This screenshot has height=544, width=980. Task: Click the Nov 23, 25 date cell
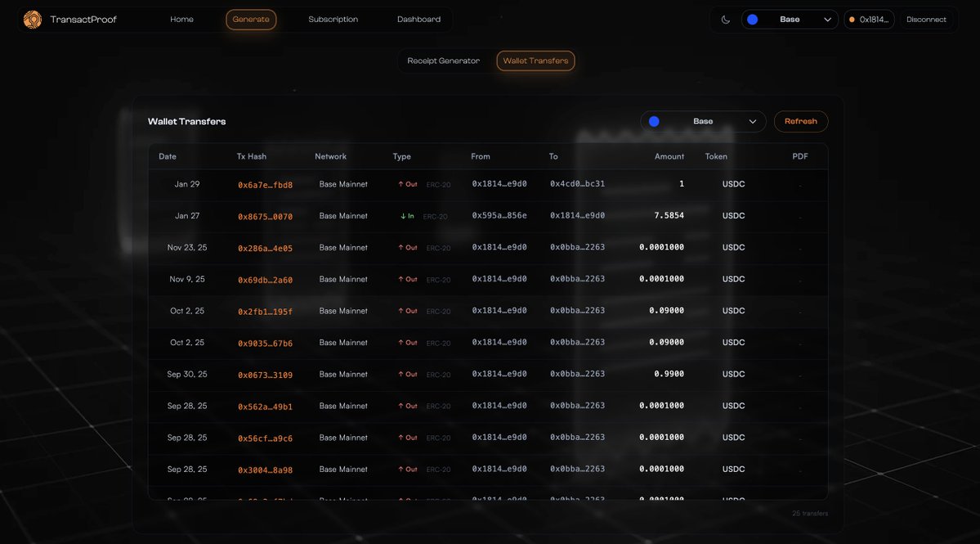point(187,248)
